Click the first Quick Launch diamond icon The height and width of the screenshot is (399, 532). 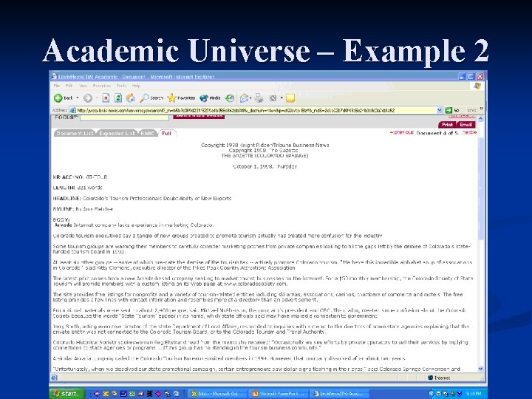coord(97,394)
